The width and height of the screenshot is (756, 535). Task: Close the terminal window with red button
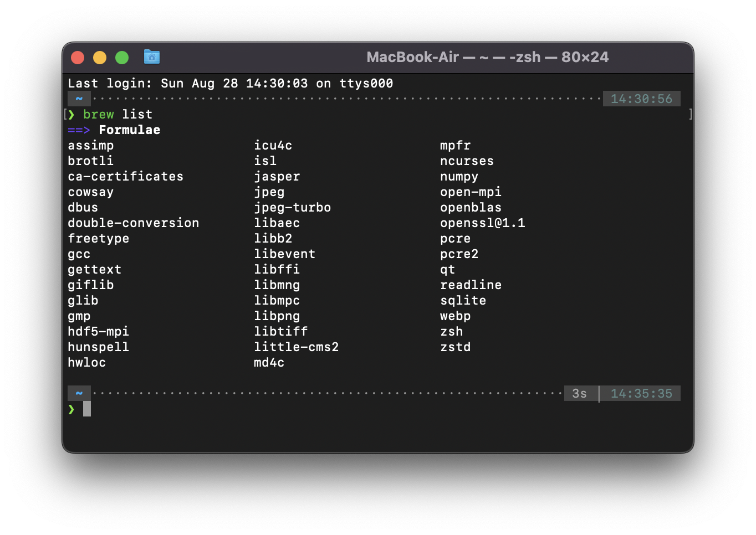[x=78, y=58]
